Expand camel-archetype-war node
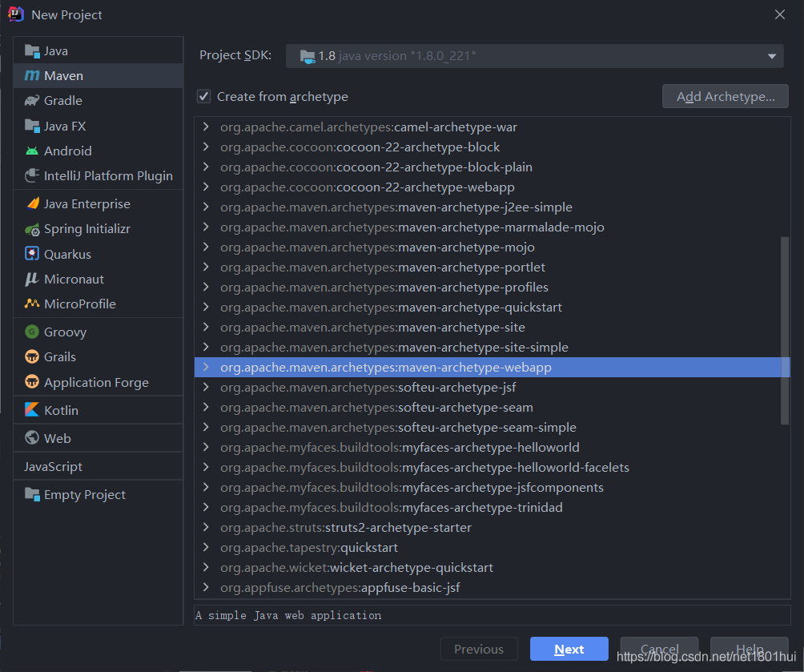Viewport: 804px width, 672px height. click(x=206, y=127)
